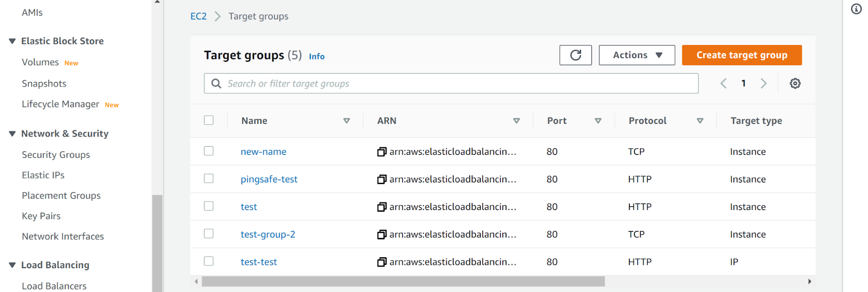Image resolution: width=868 pixels, height=292 pixels.
Task: Collapse the Elastic Block Store section
Action: [12, 41]
